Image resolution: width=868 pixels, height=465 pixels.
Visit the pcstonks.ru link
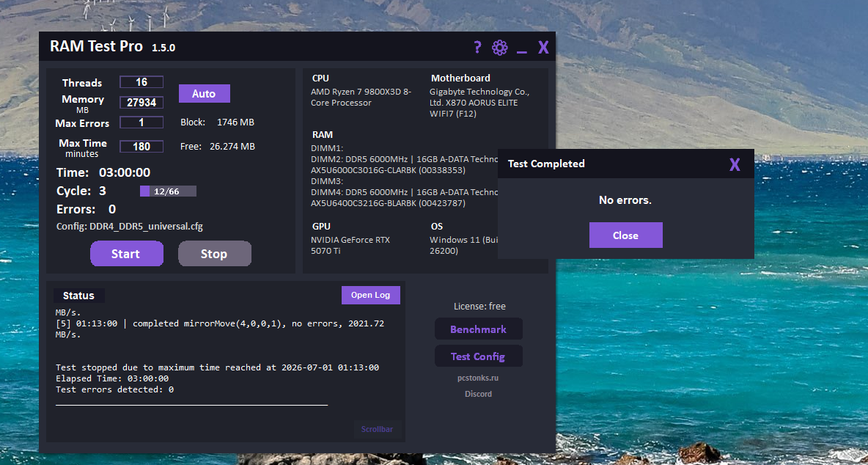pyautogui.click(x=479, y=378)
